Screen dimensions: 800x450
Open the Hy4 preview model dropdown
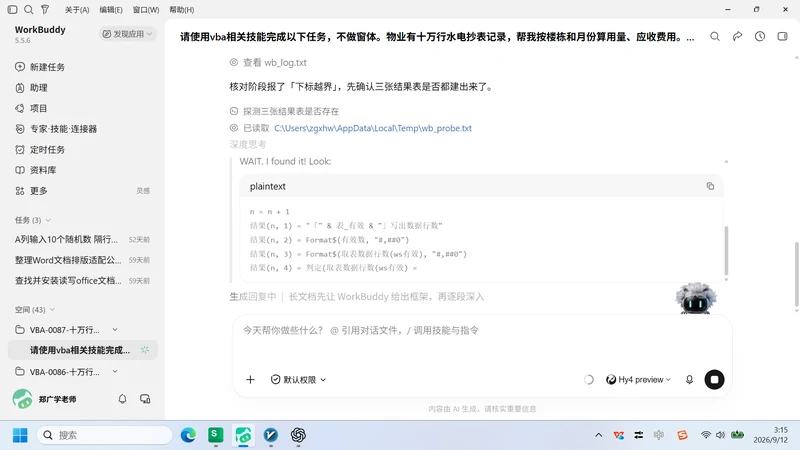click(x=638, y=380)
